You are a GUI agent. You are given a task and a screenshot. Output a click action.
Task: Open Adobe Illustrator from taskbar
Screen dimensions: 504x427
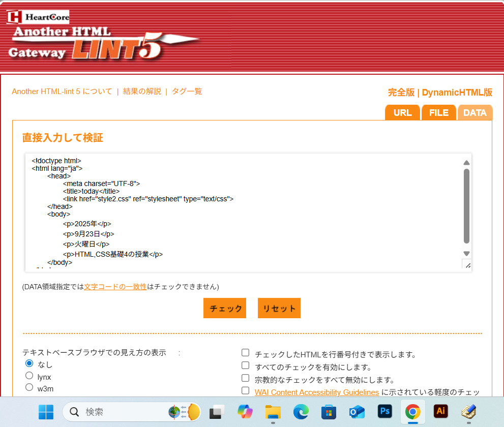tap(440, 411)
